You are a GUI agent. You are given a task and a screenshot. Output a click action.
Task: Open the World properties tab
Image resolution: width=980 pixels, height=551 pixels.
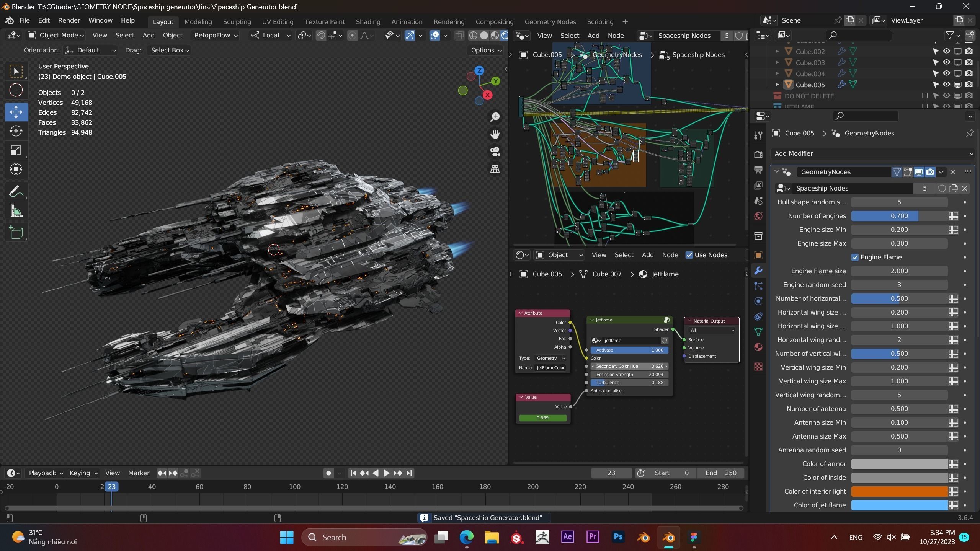(758, 216)
